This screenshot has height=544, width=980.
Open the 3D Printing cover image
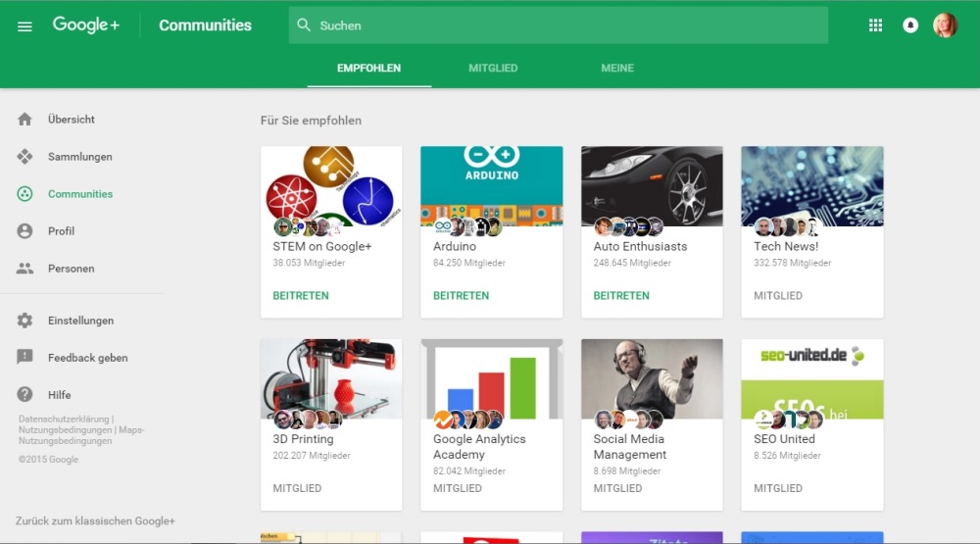tap(331, 379)
